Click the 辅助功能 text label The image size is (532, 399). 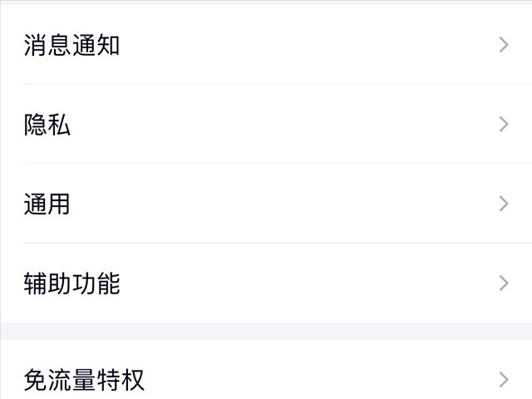[x=71, y=283]
